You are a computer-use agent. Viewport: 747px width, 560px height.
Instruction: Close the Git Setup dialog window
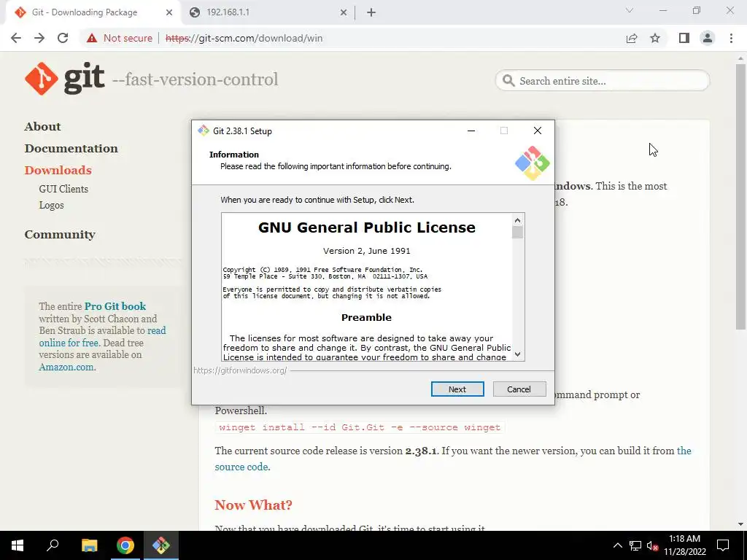(x=538, y=131)
